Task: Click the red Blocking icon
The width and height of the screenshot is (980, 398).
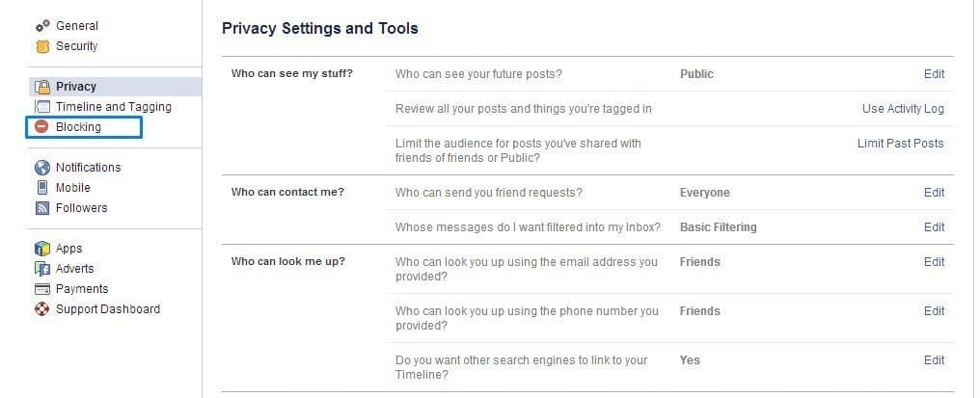Action: (42, 127)
